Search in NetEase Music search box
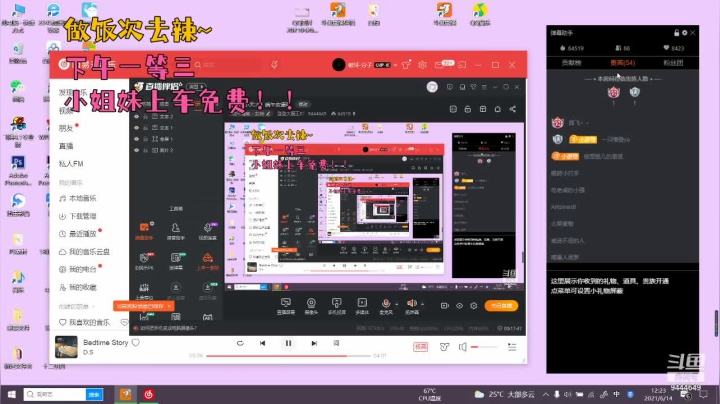The image size is (720, 404). click(x=227, y=65)
